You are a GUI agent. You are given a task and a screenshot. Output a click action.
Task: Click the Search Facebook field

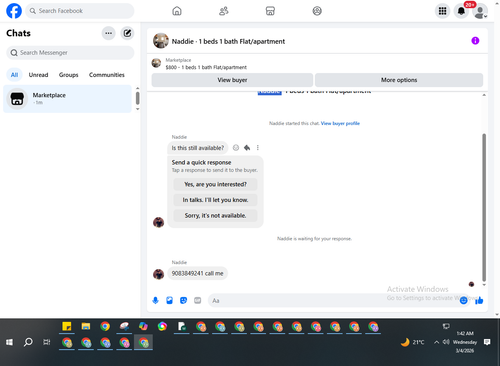click(80, 11)
